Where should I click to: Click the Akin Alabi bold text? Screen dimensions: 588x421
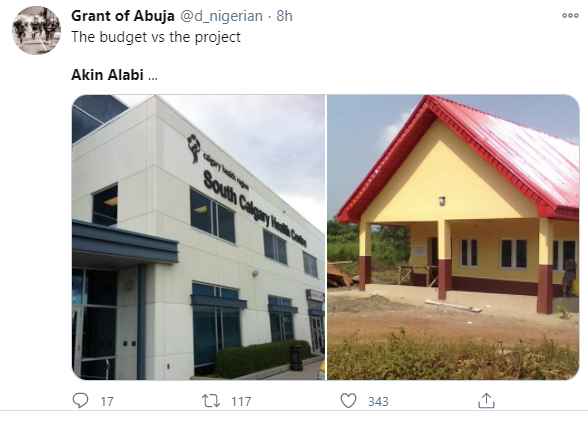coord(107,75)
